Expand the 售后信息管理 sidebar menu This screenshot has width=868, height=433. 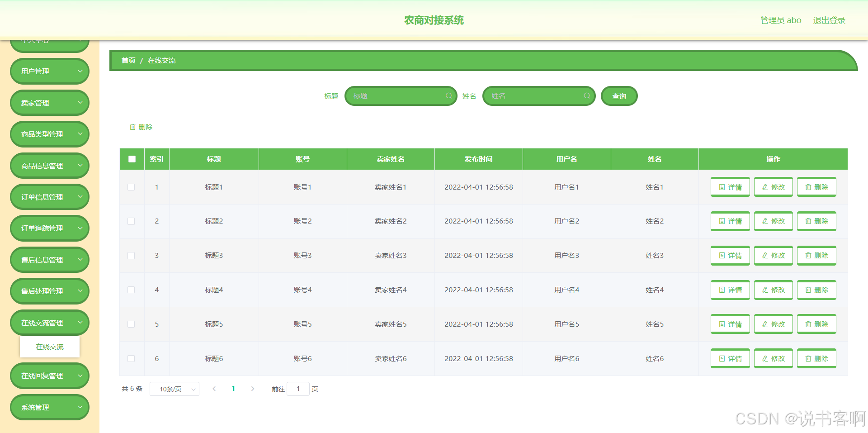[50, 260]
